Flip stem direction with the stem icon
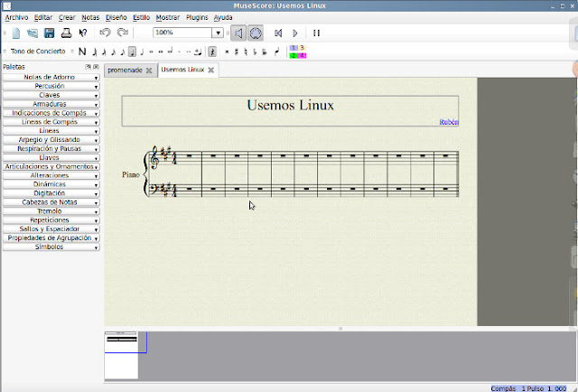Screen dimensions: 578x392 click(276, 52)
